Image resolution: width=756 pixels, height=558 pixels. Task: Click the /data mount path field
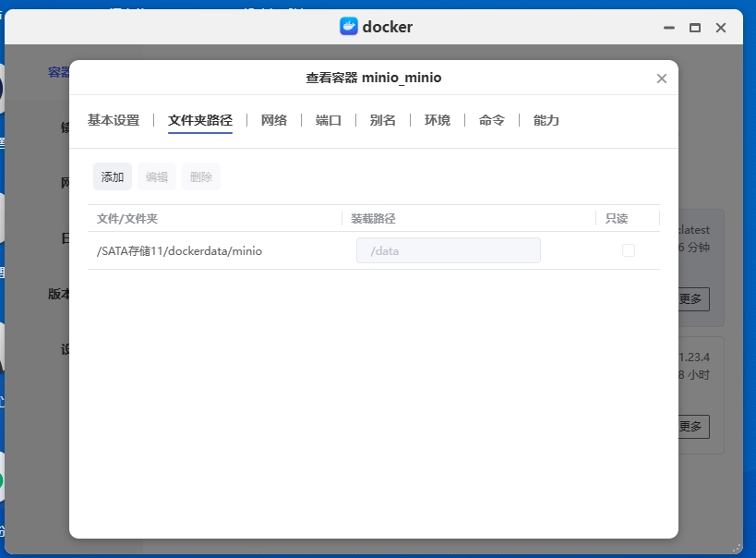click(449, 250)
